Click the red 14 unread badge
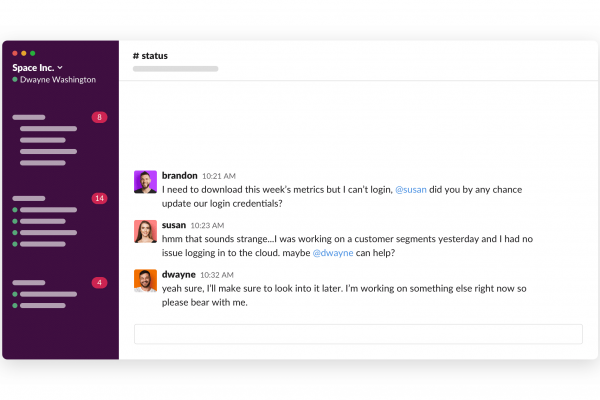Screen dimensions: 600x400 99,198
